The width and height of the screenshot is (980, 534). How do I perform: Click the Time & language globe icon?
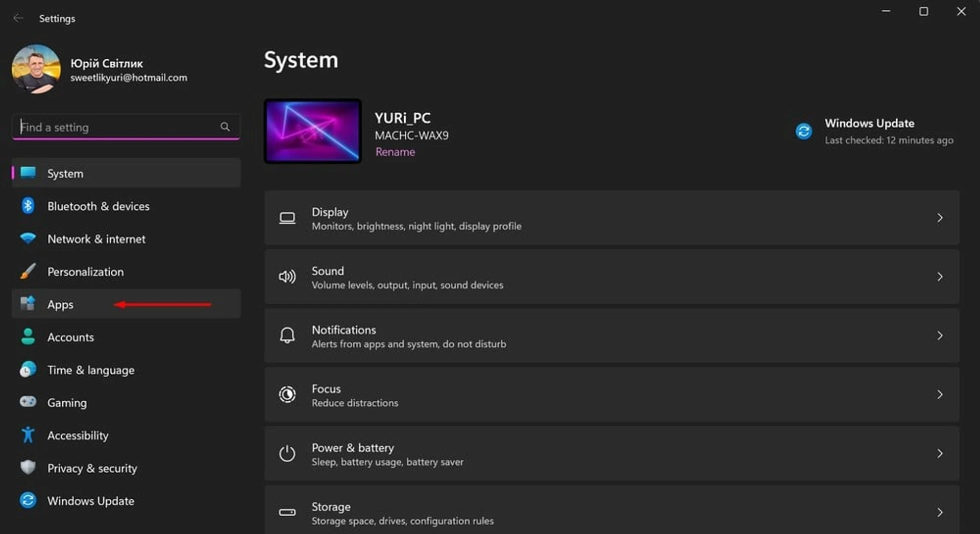point(28,369)
